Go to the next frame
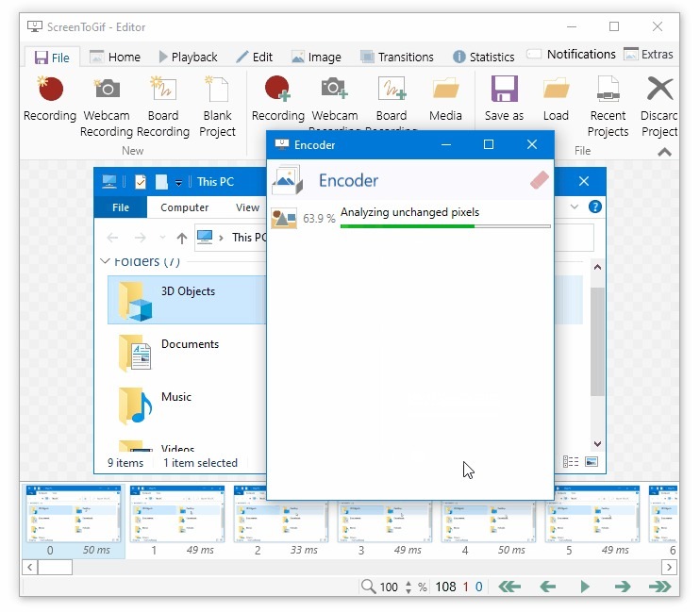Image resolution: width=700 pixels, height=612 pixels. tap(623, 587)
